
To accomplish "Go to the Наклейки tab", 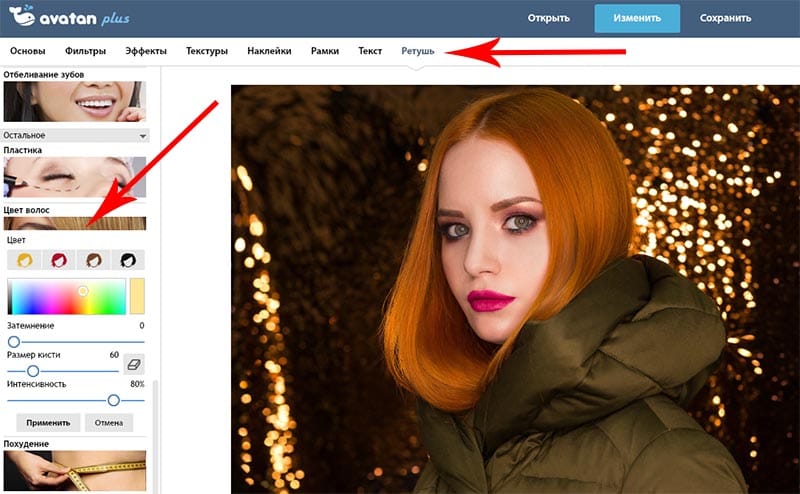I will pos(269,51).
